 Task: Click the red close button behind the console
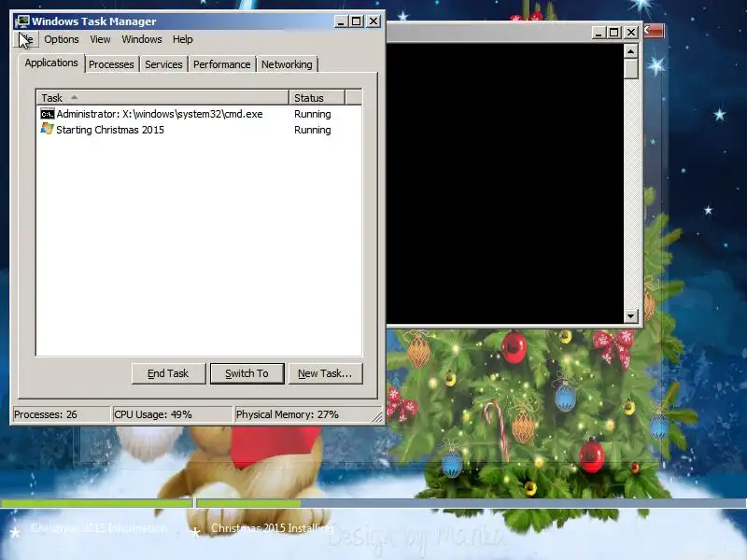coord(654,31)
